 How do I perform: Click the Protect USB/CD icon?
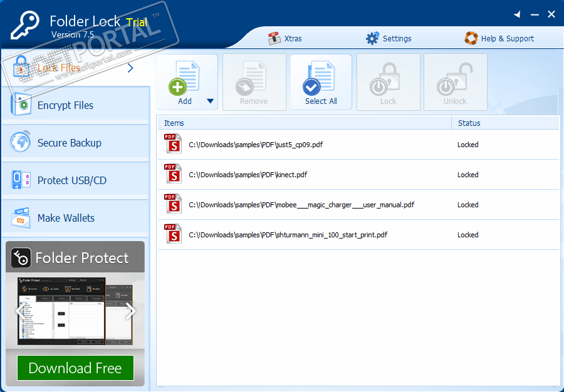pyautogui.click(x=21, y=180)
